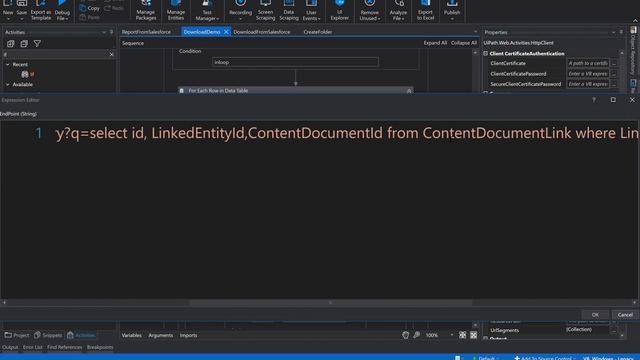Open the Imports panel
The image size is (640, 360).
(x=188, y=335)
